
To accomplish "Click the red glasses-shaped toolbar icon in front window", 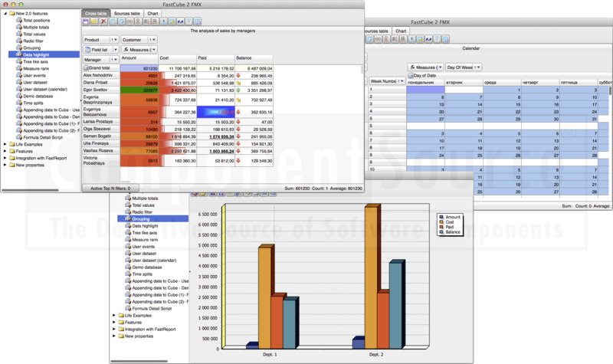I will point(129,21).
